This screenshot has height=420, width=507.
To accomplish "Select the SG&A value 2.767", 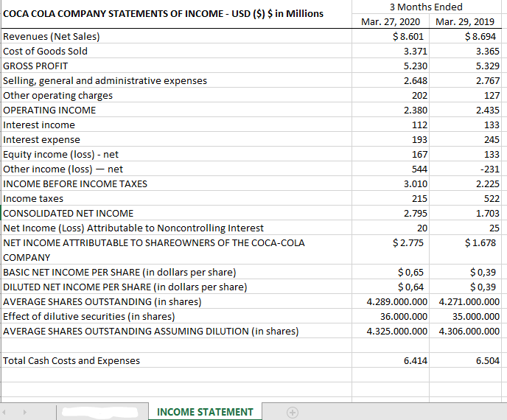I will pyautogui.click(x=488, y=80).
